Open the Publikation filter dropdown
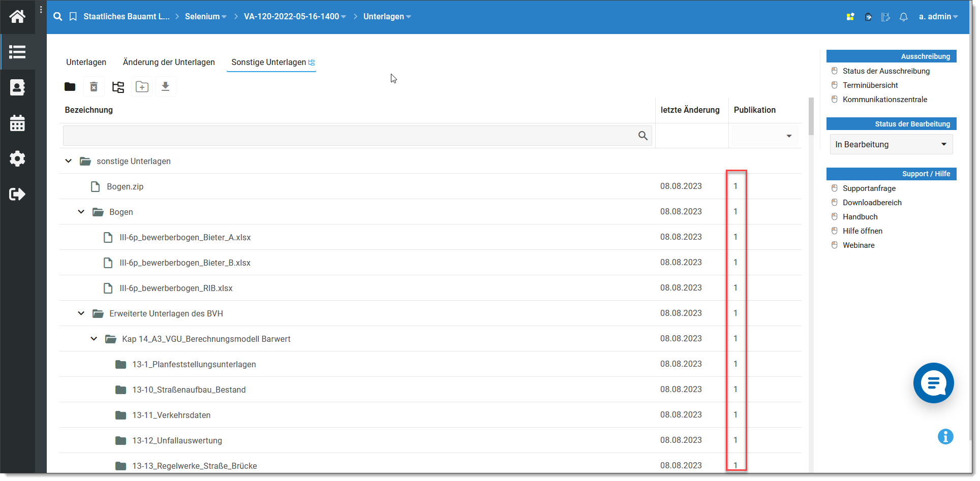Viewport: 980px width, 481px height. (x=788, y=136)
